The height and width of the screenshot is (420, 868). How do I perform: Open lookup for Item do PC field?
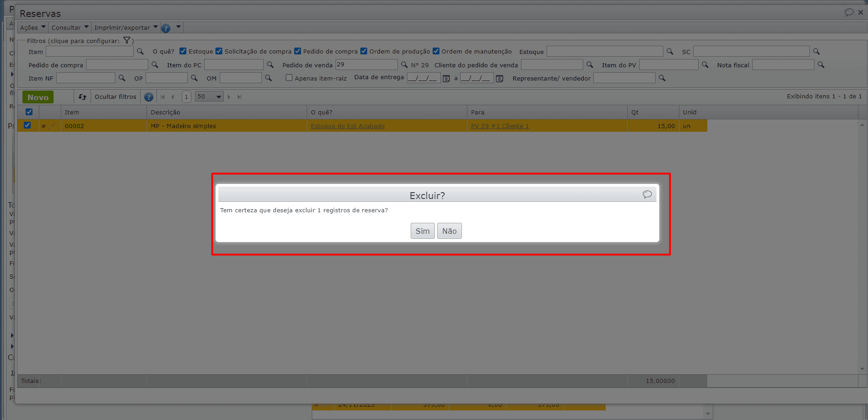[x=270, y=65]
